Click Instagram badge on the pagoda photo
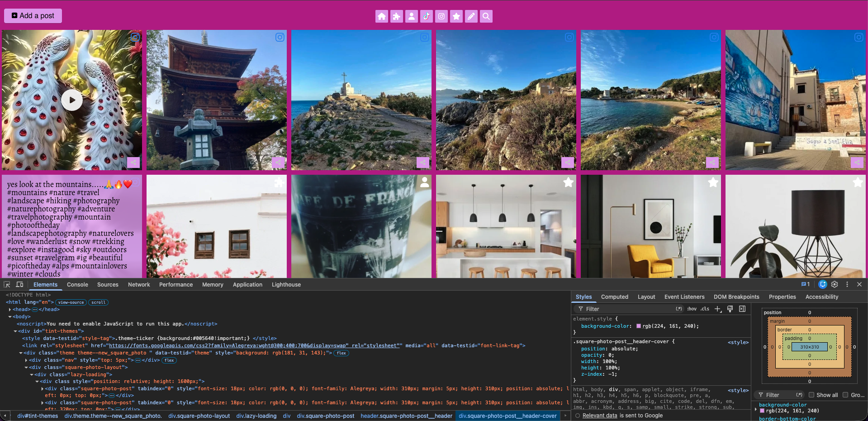Viewport: 868px width, 421px height. (280, 37)
